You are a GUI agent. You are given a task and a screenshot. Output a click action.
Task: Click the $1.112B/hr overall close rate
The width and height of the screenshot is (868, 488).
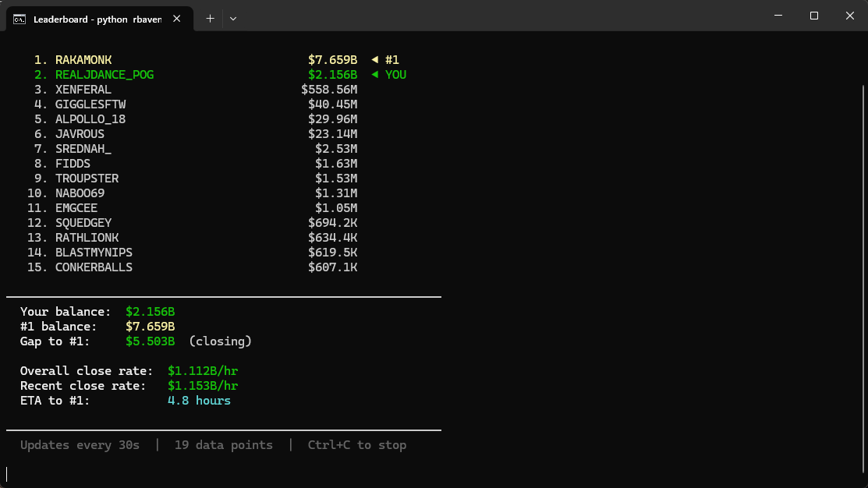[203, 371]
